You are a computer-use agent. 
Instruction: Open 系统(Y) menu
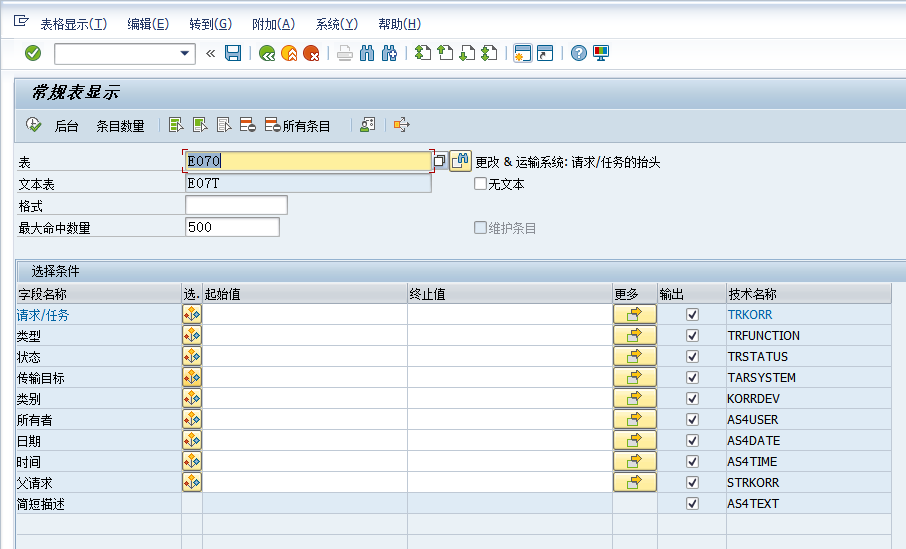[336, 24]
